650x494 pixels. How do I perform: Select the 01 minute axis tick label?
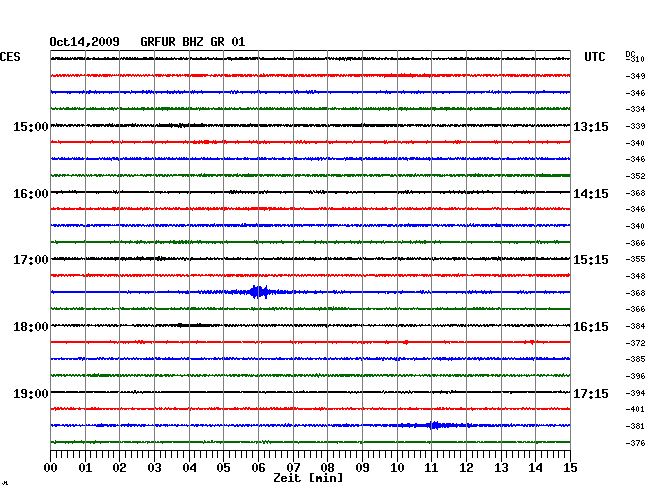85,468
